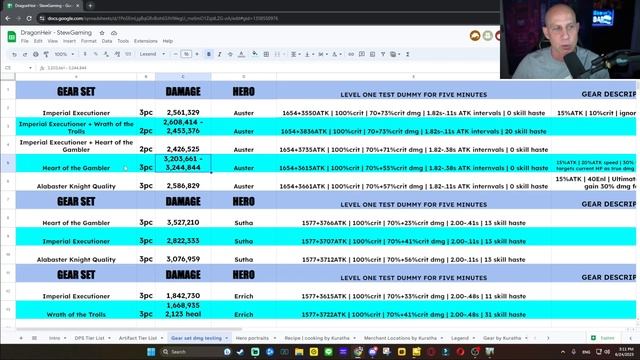Screen dimensions: 640x360
Task: Click the browser address bar URL
Action: (163, 18)
